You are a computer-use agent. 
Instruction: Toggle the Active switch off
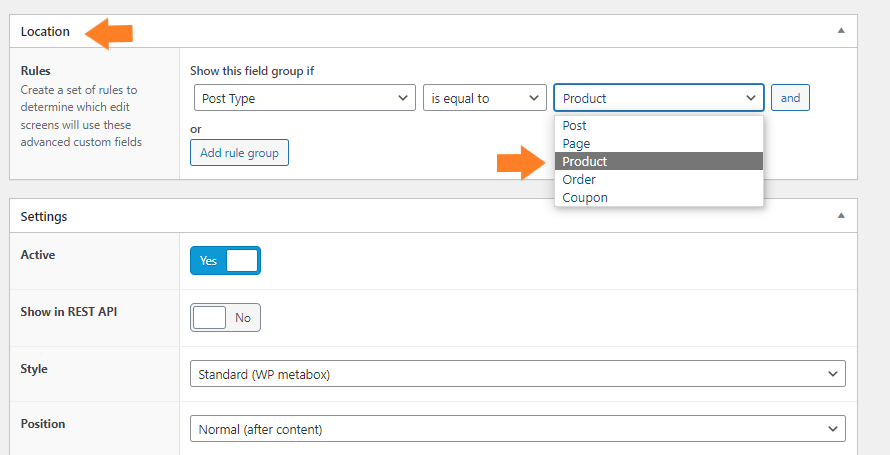225,260
